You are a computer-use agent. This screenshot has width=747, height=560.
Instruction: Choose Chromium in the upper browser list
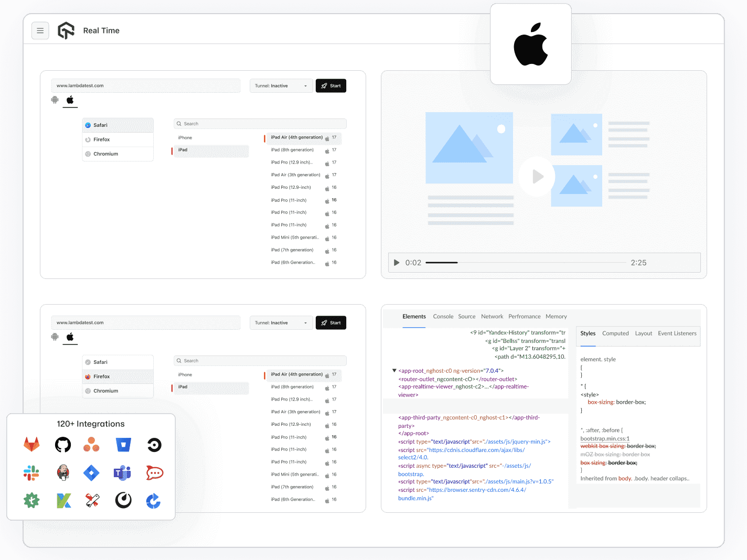118,154
